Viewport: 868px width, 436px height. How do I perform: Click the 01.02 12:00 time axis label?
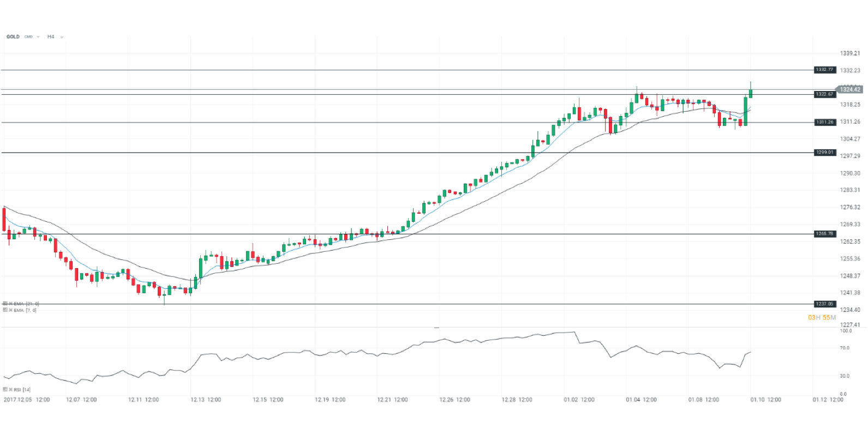pos(579,399)
